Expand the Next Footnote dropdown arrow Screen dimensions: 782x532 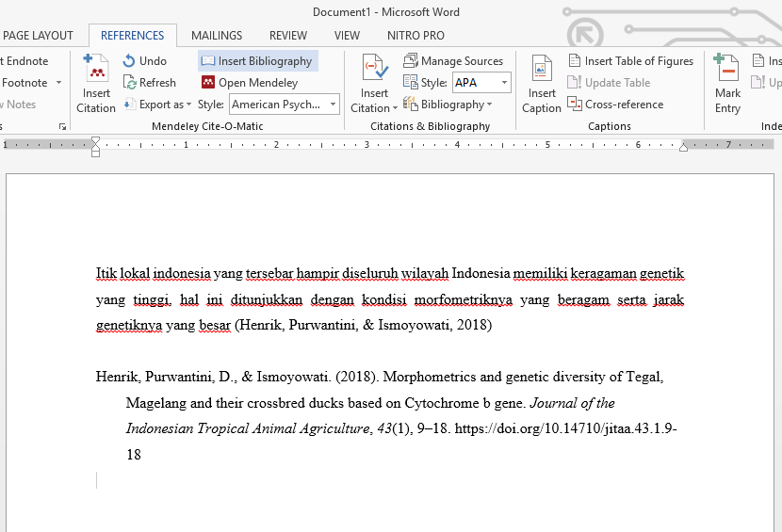(x=58, y=82)
